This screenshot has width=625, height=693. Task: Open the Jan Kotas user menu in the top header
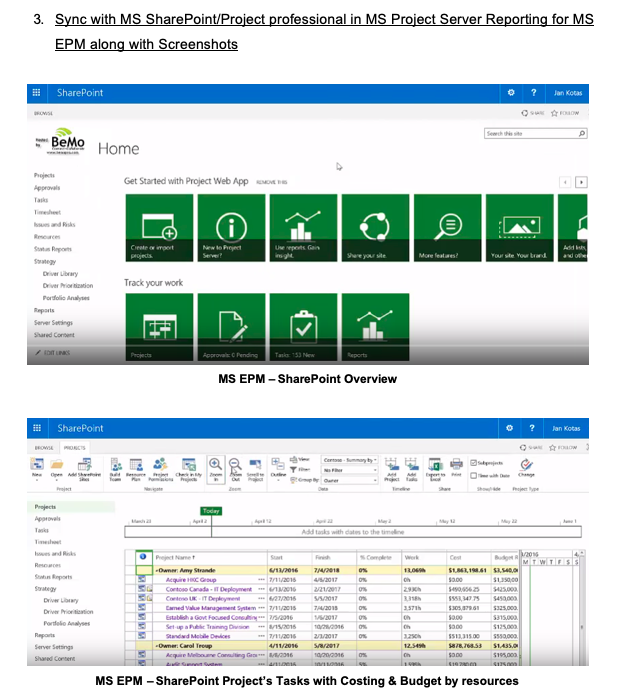[x=568, y=93]
